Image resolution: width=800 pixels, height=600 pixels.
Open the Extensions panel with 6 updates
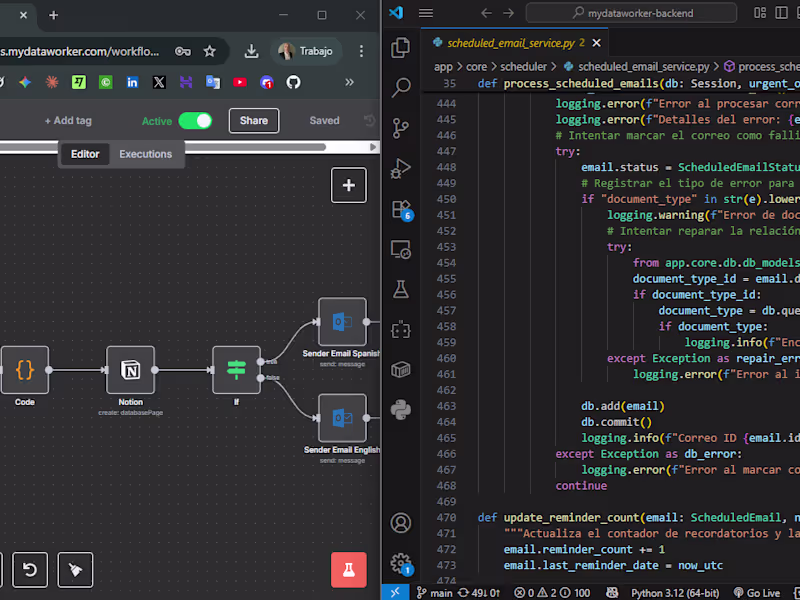pos(400,210)
